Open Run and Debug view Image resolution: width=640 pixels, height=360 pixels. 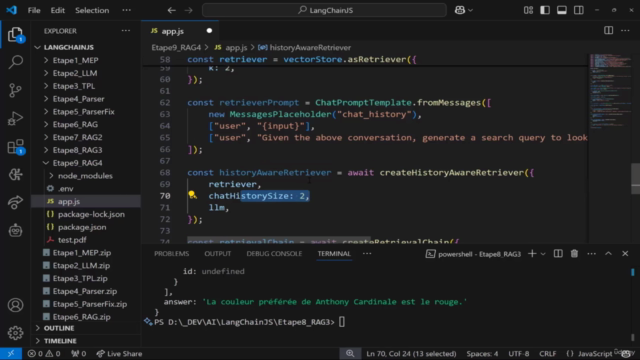tap(16, 118)
